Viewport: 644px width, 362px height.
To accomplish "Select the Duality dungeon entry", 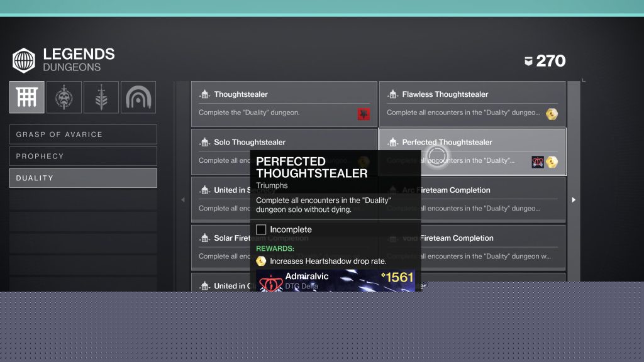I will tap(83, 178).
